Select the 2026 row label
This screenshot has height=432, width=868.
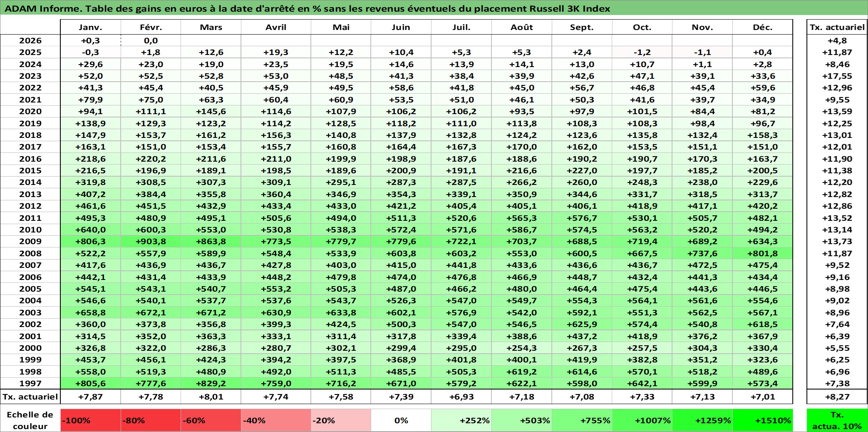(30, 40)
